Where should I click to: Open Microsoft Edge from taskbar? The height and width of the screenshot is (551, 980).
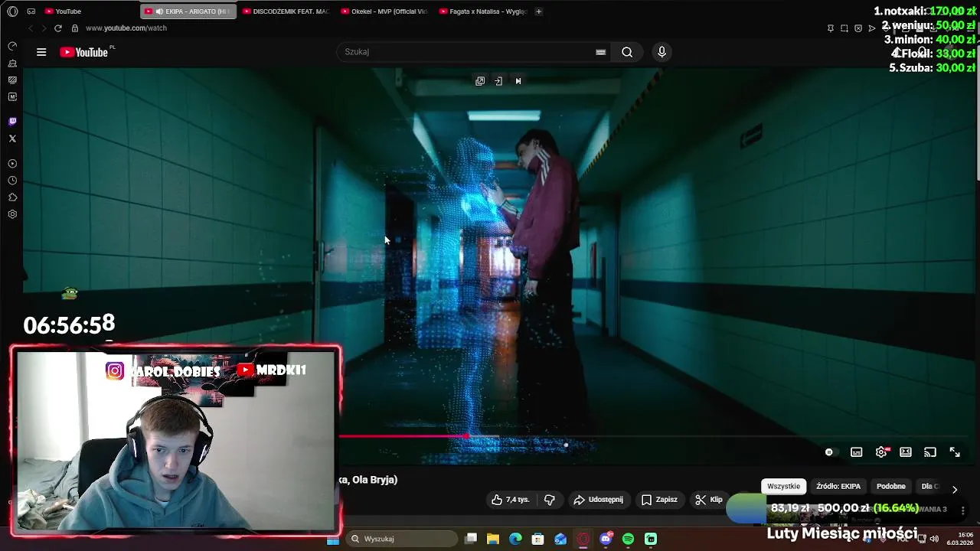pos(515,540)
